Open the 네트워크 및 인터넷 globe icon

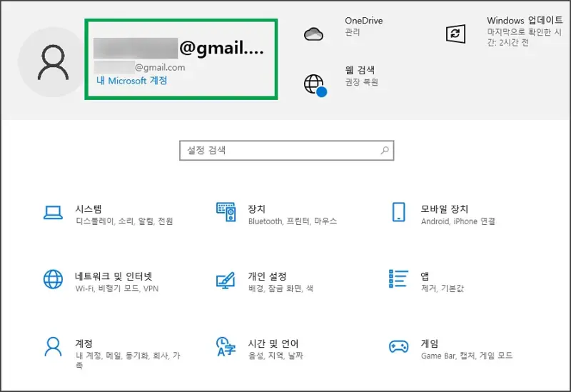[x=53, y=279]
